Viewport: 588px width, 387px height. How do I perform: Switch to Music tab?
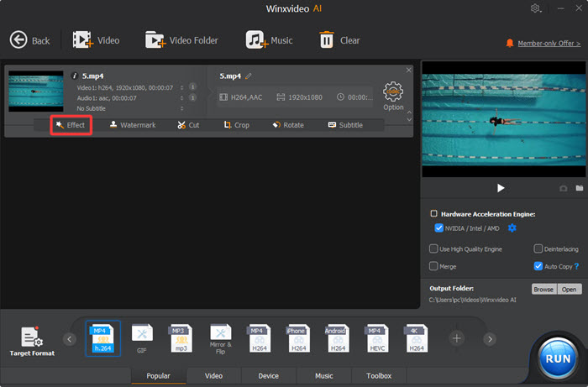(324, 376)
